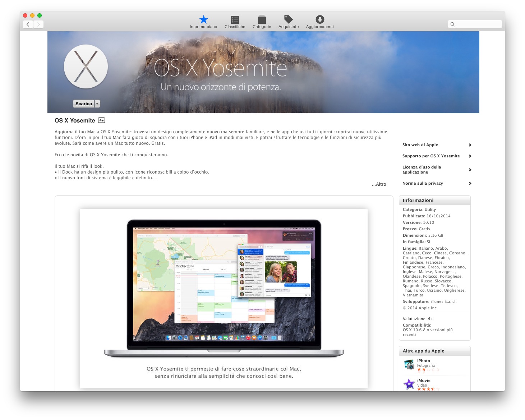Click the arrow next to Licenza d'uso
Viewport: 525px width, 420px height.
point(470,170)
